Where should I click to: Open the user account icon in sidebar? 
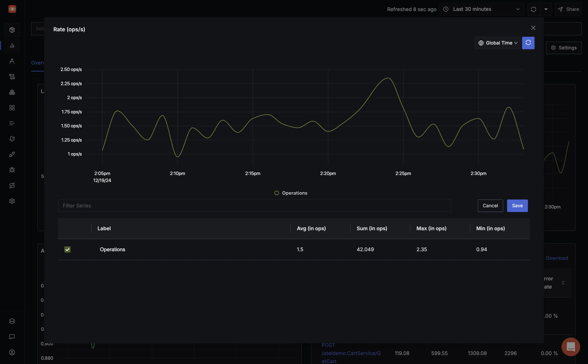click(x=12, y=353)
